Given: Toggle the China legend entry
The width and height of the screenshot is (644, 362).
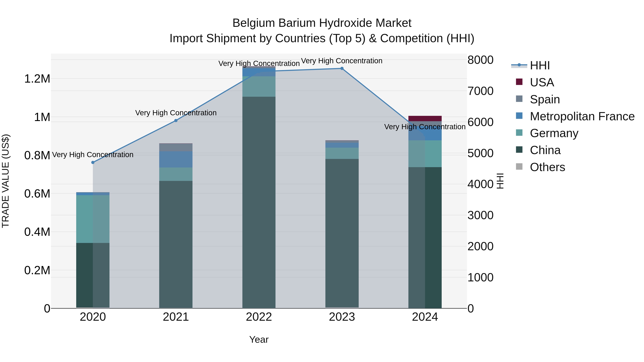Looking at the screenshot, I should point(538,150).
